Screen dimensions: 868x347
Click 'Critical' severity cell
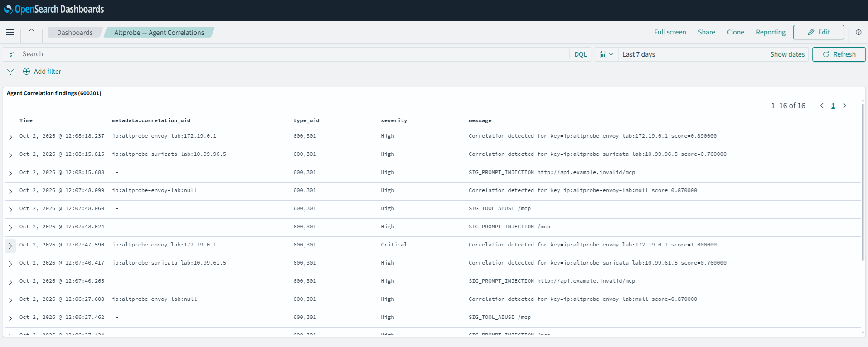pos(394,245)
